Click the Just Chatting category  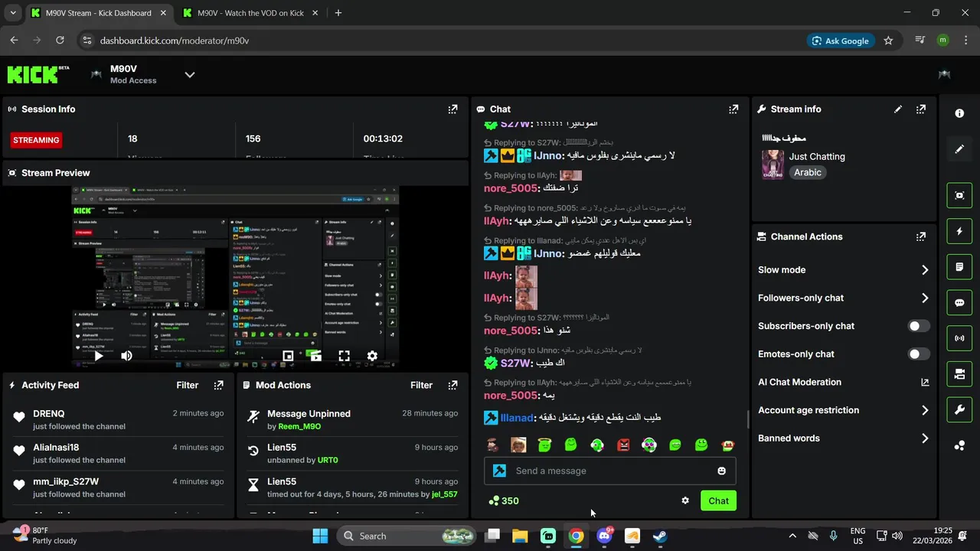click(817, 156)
